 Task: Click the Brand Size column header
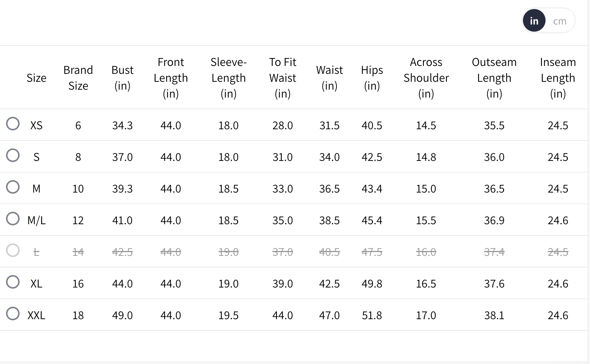(x=78, y=78)
